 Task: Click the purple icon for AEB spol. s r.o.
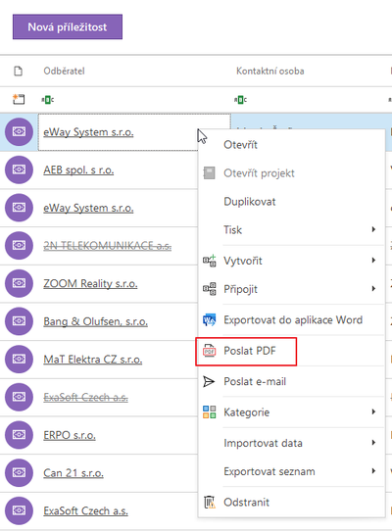(x=19, y=169)
